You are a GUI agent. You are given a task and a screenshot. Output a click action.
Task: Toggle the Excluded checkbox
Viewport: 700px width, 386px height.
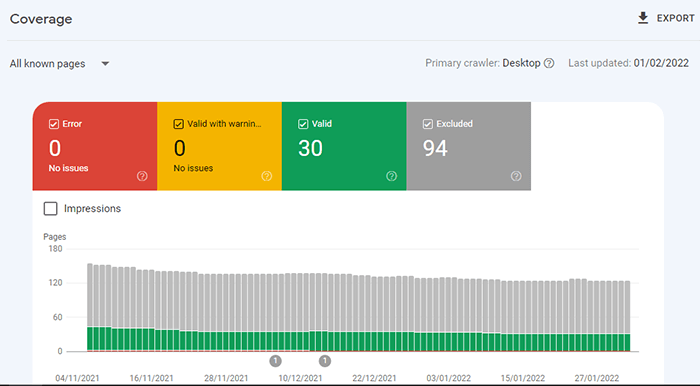428,124
